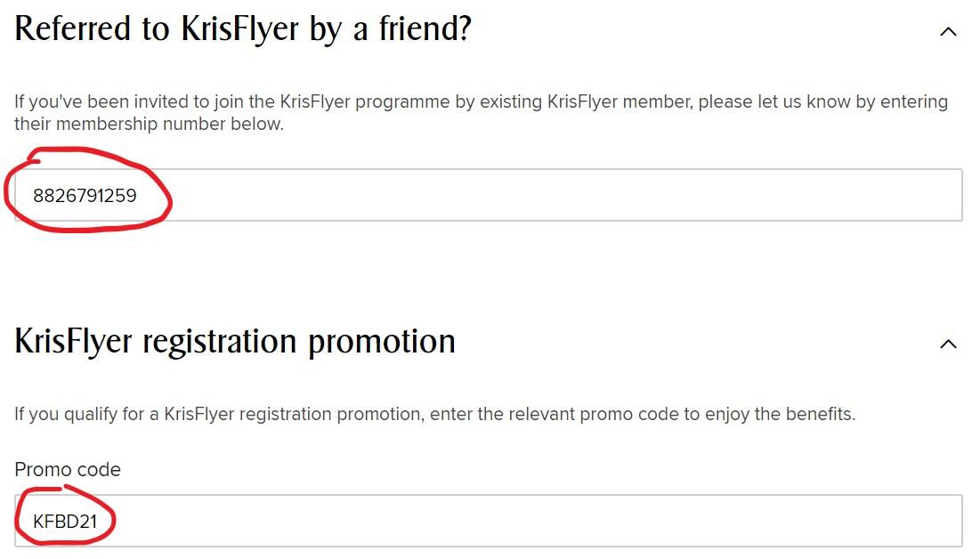Click the 'Promo code' field label
This screenshot has height=559, width=980.
(x=68, y=470)
